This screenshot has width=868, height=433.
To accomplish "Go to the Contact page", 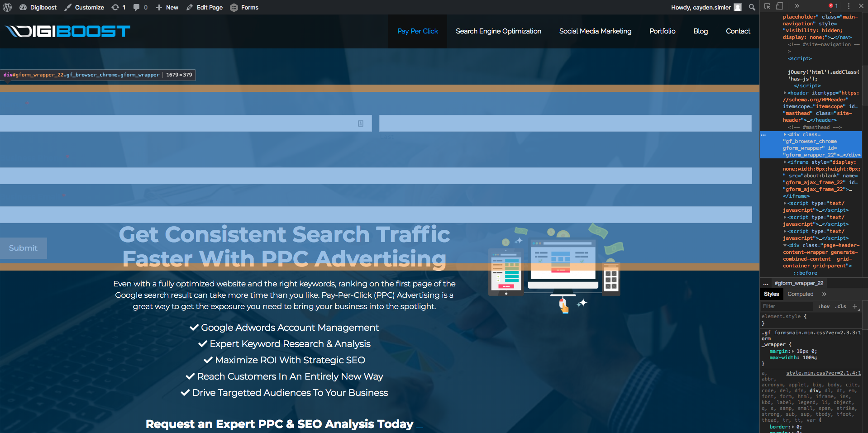I will point(738,31).
